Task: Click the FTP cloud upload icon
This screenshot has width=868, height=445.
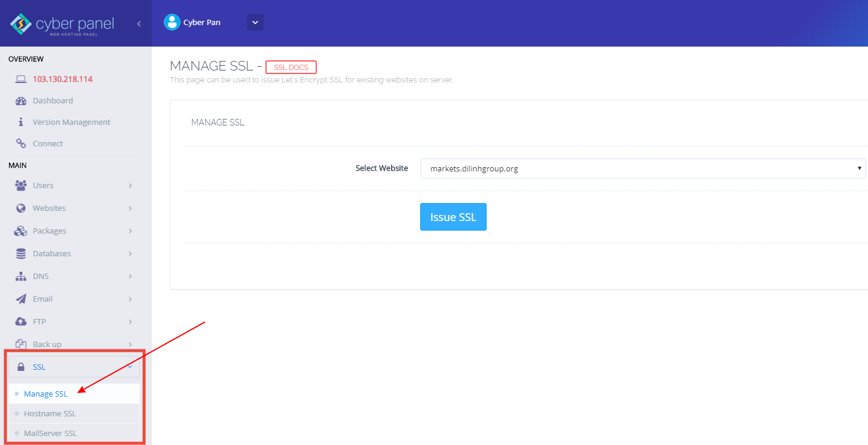Action: (x=21, y=321)
